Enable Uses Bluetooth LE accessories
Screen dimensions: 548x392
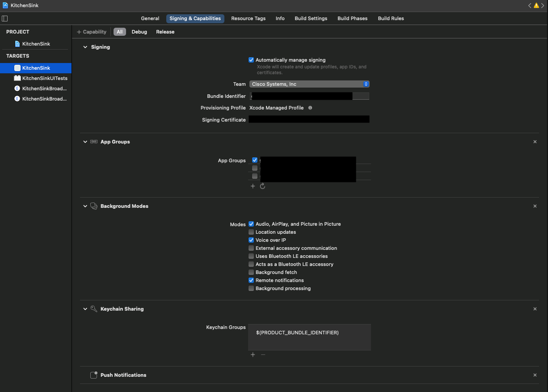tap(251, 256)
